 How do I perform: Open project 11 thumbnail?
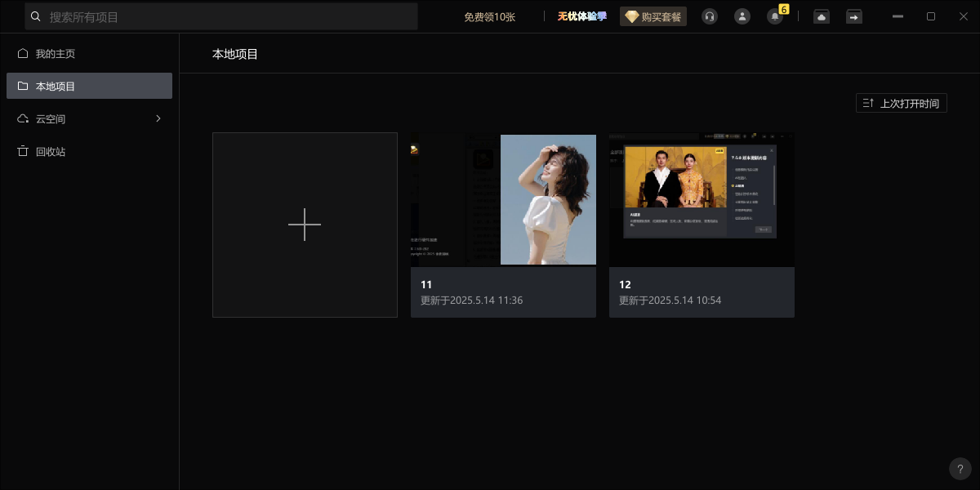[503, 200]
